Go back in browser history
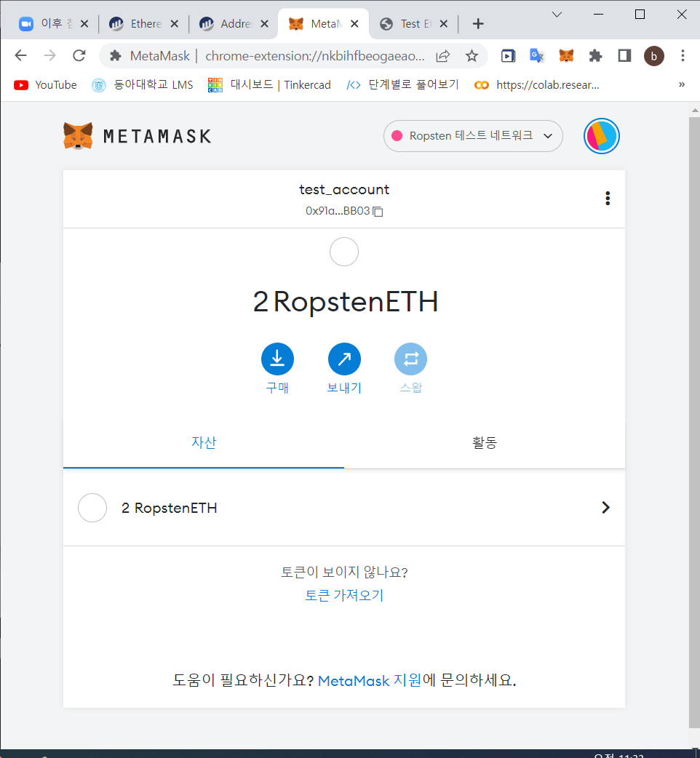The height and width of the screenshot is (758, 700). click(21, 55)
